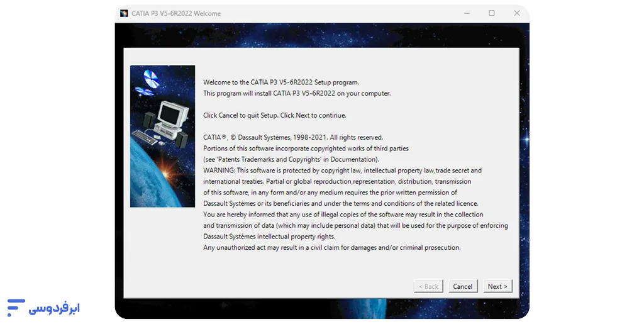This screenshot has width=644, height=324.
Task: Maximize the CATIA setup window
Action: coord(492,13)
